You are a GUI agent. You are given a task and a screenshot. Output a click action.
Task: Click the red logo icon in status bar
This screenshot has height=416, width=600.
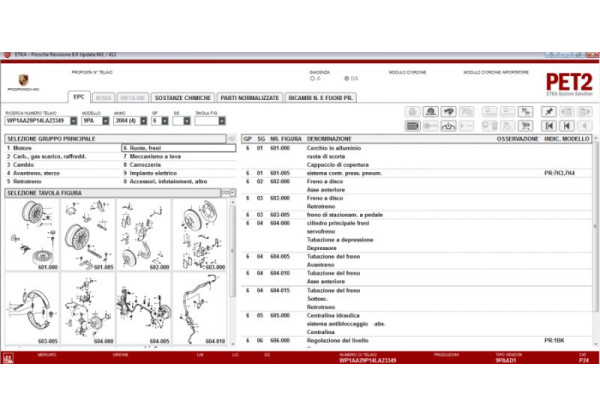[x=9, y=355]
